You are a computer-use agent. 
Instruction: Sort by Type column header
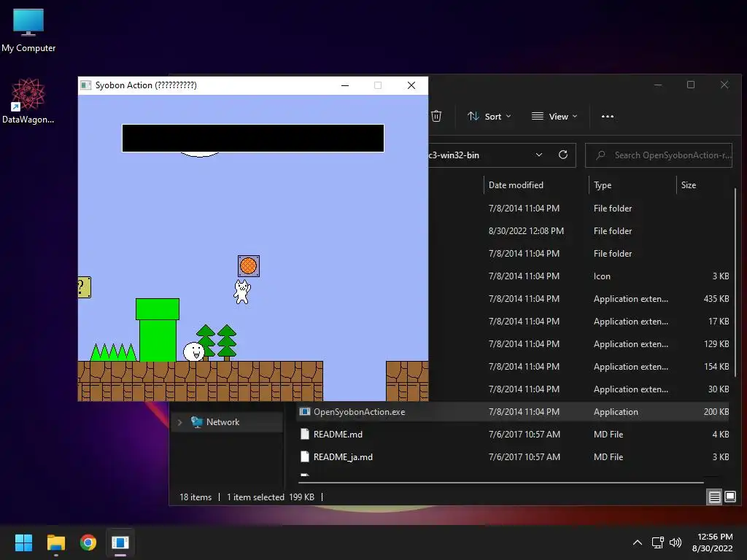click(632, 184)
